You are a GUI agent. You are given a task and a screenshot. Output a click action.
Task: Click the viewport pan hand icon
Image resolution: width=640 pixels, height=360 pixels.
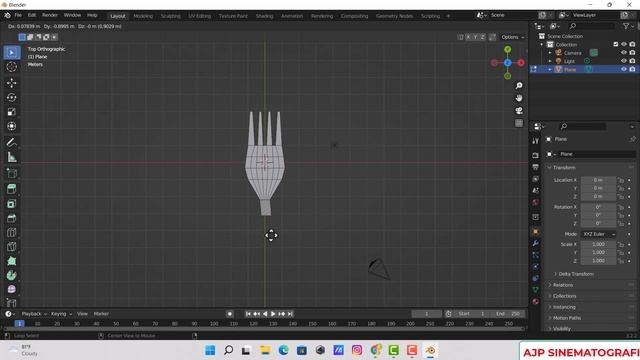tap(519, 98)
